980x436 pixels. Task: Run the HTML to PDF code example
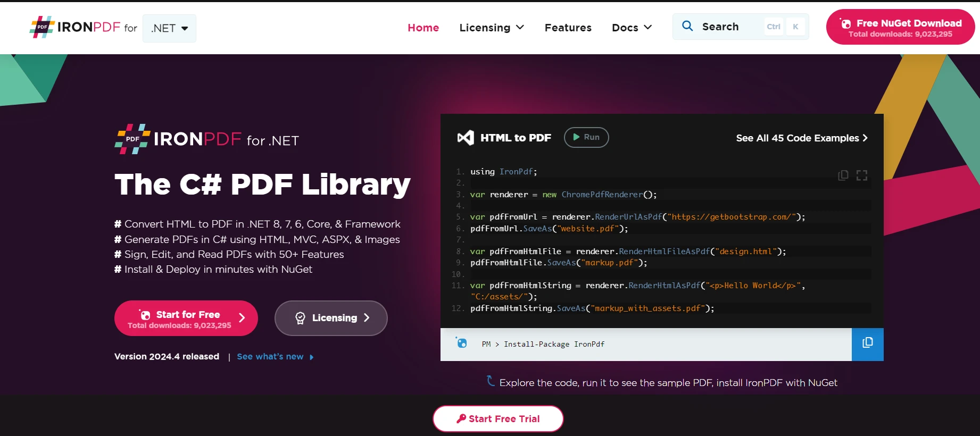point(586,137)
